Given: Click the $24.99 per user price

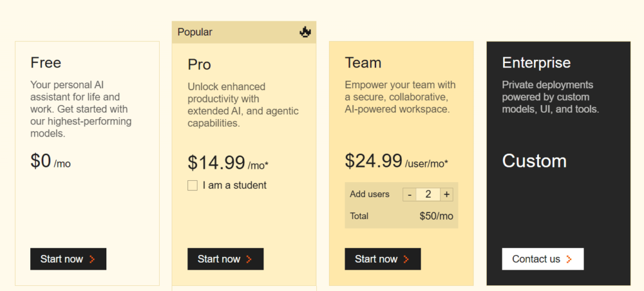Looking at the screenshot, I should click(x=374, y=161).
